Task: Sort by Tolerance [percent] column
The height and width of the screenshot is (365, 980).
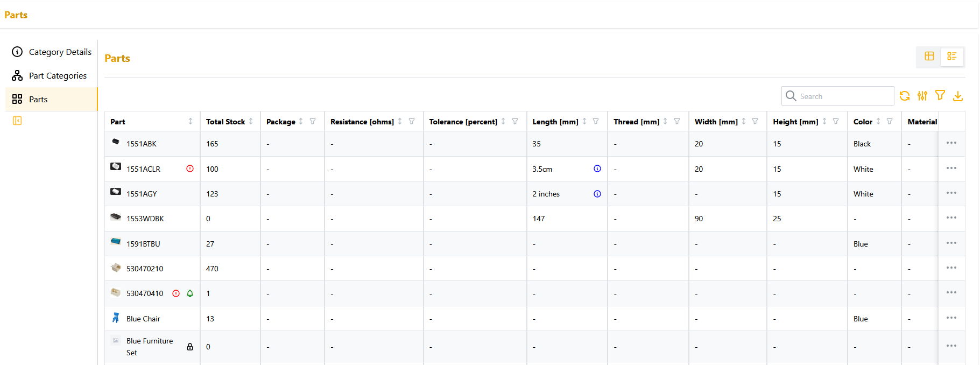Action: (x=503, y=121)
